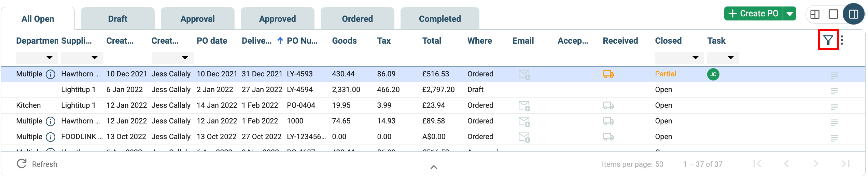The width and height of the screenshot is (868, 178).
Task: Switch to split panel layout view
Action: [x=815, y=14]
